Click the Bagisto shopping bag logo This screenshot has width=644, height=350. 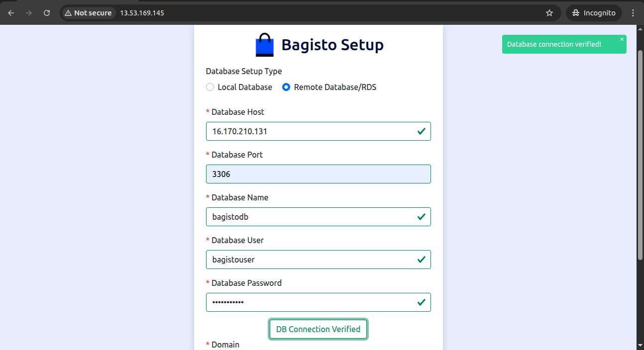(x=265, y=45)
